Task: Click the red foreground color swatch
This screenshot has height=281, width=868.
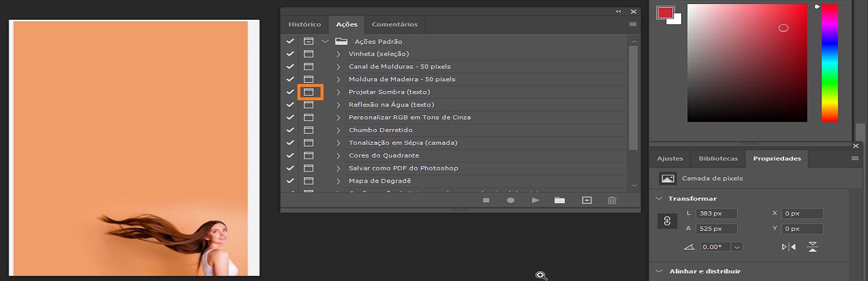Action: coord(664,12)
